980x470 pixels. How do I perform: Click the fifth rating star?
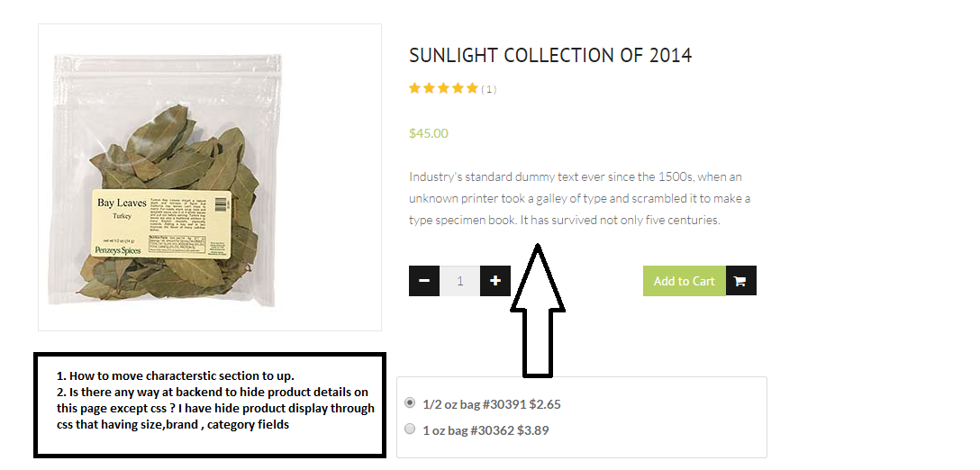click(471, 88)
